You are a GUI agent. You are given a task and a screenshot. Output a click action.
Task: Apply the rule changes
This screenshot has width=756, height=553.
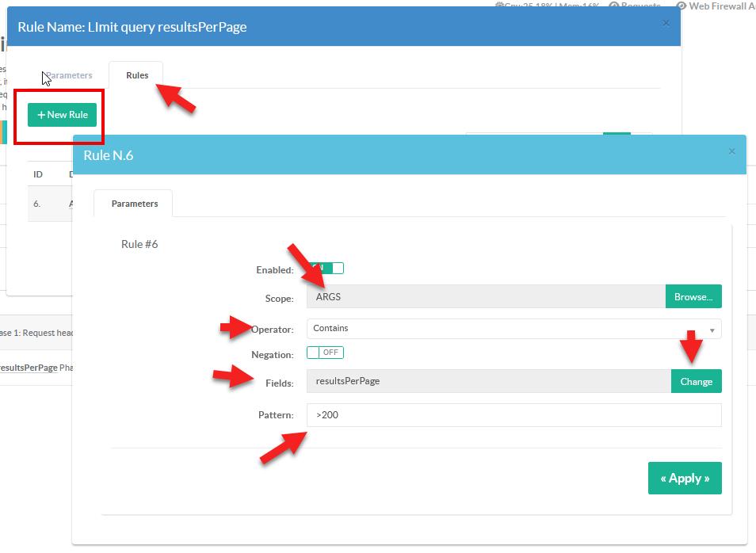685,479
